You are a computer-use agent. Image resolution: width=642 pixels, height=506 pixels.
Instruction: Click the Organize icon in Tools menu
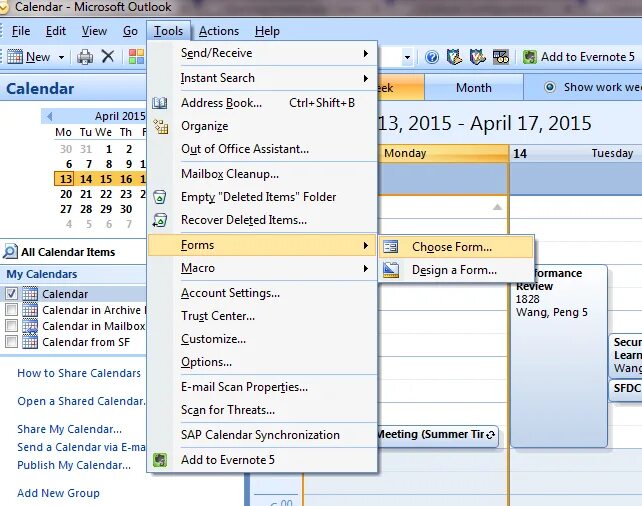(160, 126)
